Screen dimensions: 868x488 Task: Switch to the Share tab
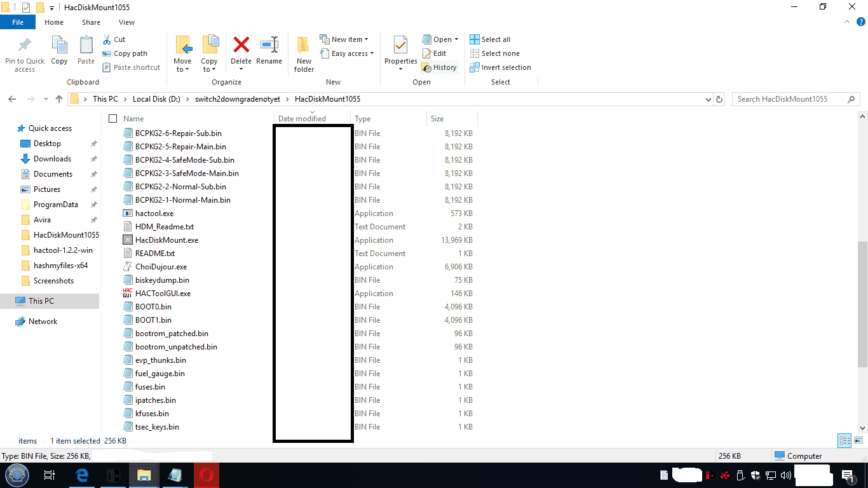pyautogui.click(x=91, y=22)
